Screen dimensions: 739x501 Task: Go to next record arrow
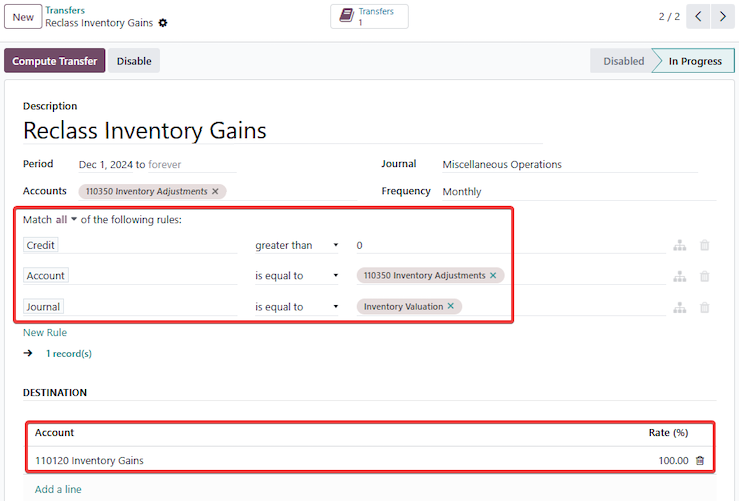click(722, 17)
